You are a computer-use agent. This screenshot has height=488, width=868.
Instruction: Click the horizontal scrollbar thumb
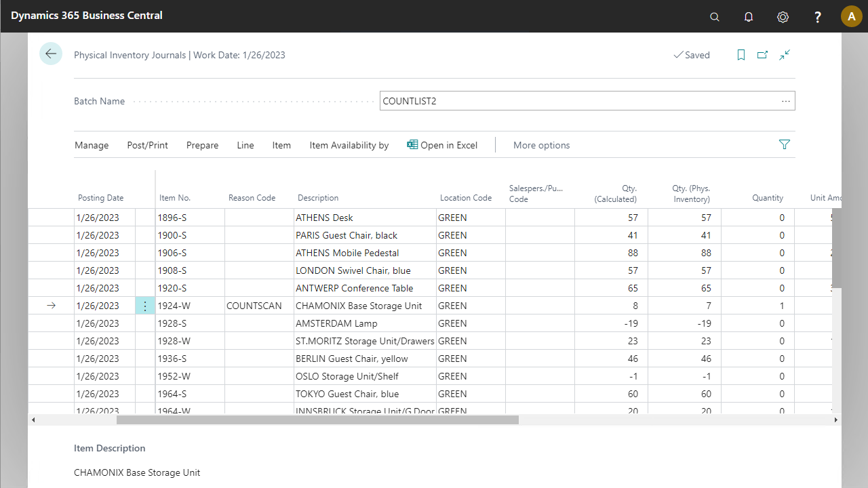coord(317,420)
